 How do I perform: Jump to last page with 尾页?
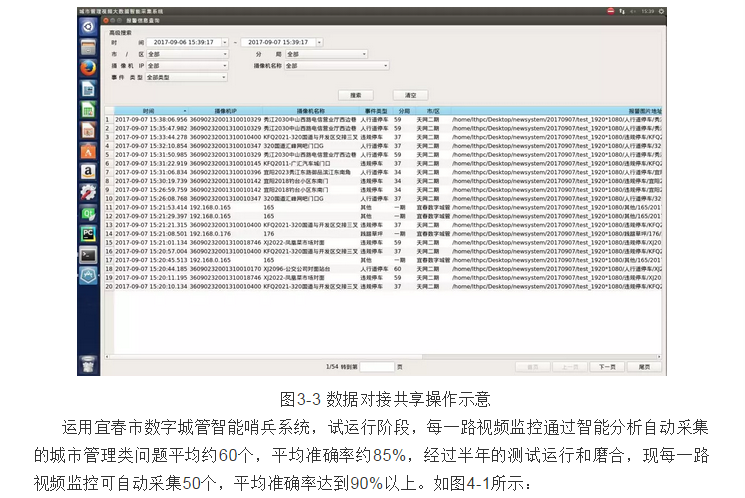[x=644, y=367]
